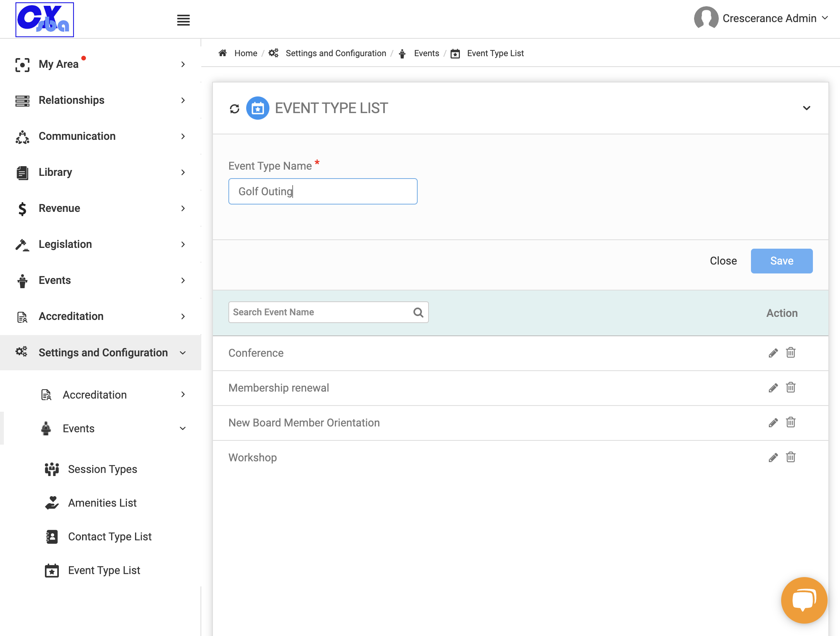The height and width of the screenshot is (636, 840).
Task: Click the search magnifier icon
Action: (418, 312)
